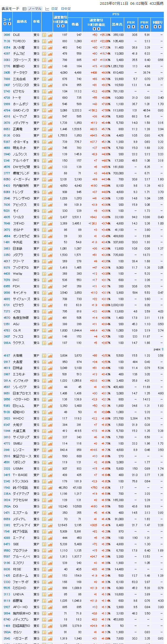
Task: Open the book info icon for さいか屋
Action: pos(44,47)
